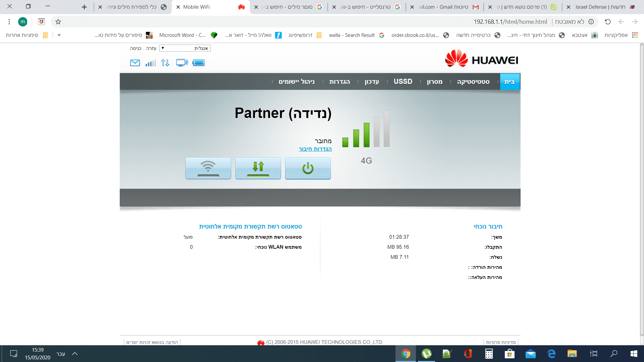Expand system tray hidden icons arrow

tap(75, 354)
